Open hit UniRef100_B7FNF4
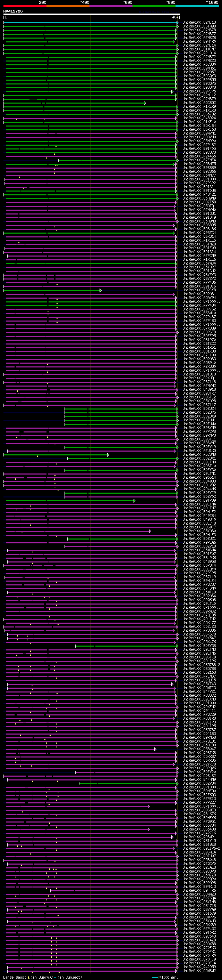The width and height of the screenshot is (222, 980). click(199, 160)
